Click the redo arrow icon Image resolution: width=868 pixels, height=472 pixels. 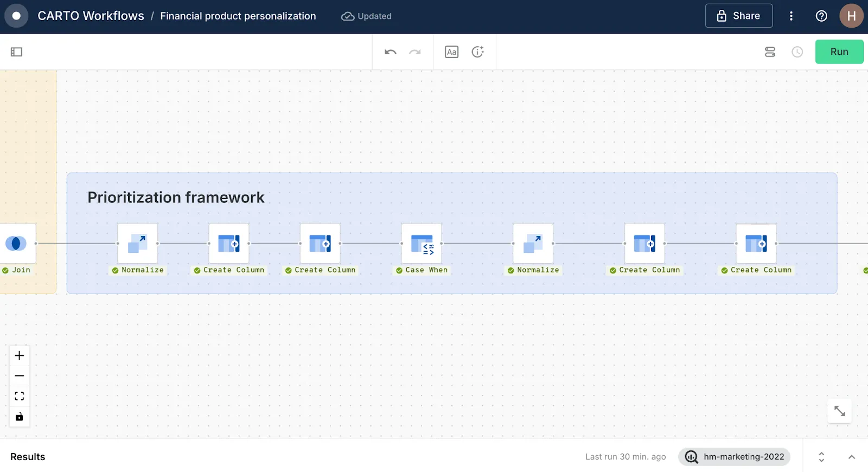coord(415,52)
